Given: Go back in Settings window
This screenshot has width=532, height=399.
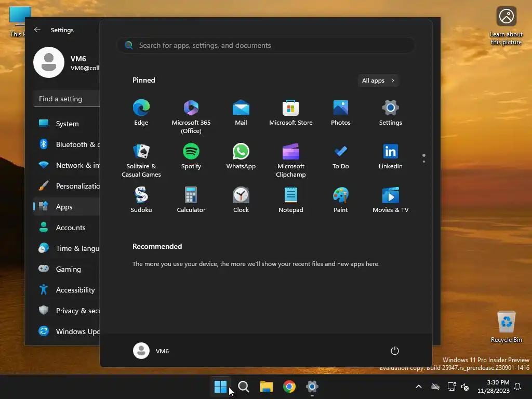Looking at the screenshot, I should [x=37, y=30].
